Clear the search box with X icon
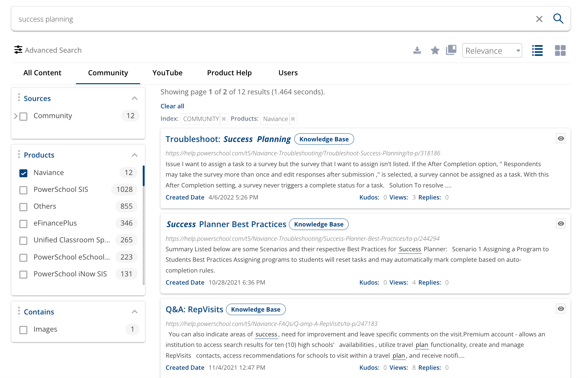This screenshot has height=378, width=588. (x=539, y=19)
